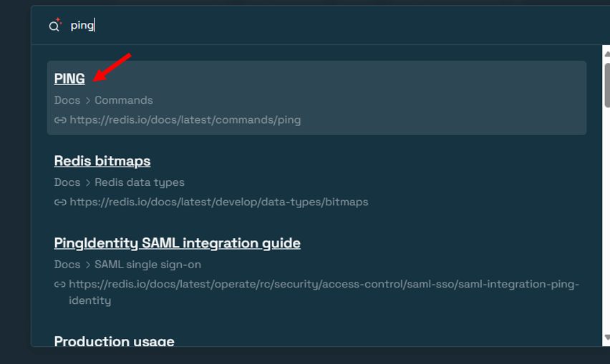Click 'Redis data types' breadcrumb

[140, 182]
